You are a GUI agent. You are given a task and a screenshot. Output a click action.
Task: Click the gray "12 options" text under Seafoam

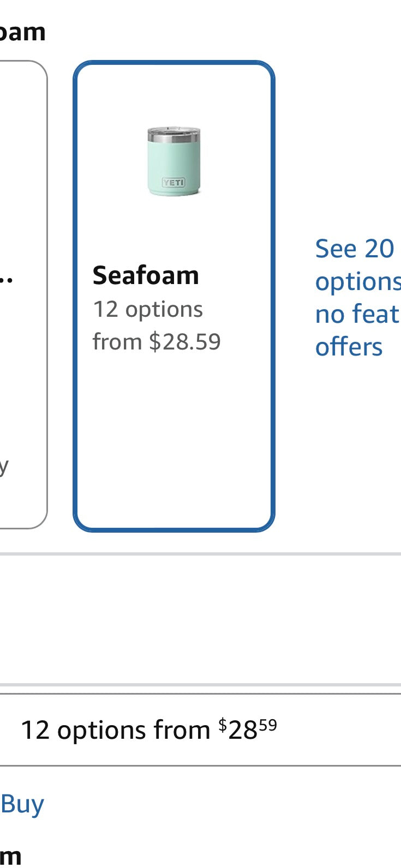(147, 310)
